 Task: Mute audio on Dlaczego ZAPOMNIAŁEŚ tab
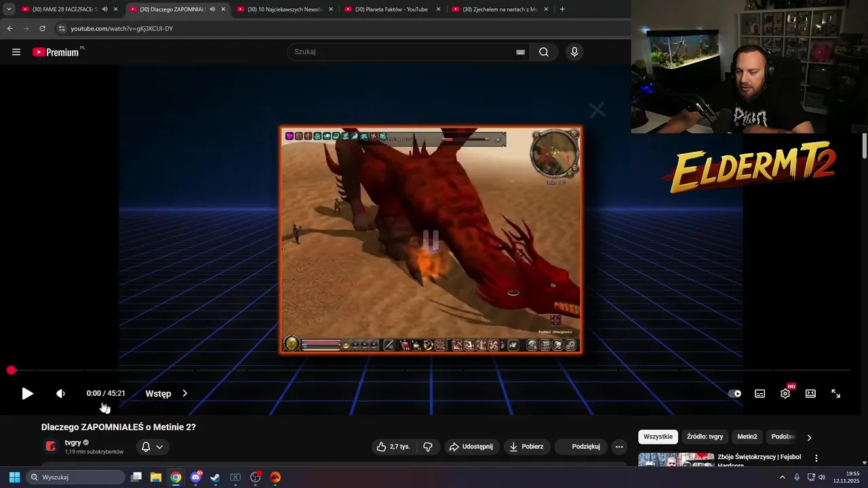pos(212,9)
